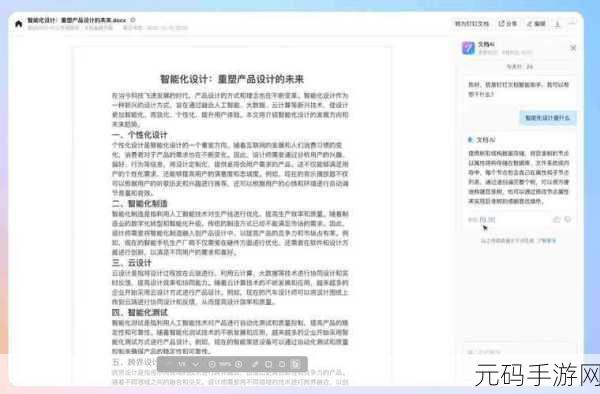
Task: Click heading 三、云设计
Action: (132, 263)
